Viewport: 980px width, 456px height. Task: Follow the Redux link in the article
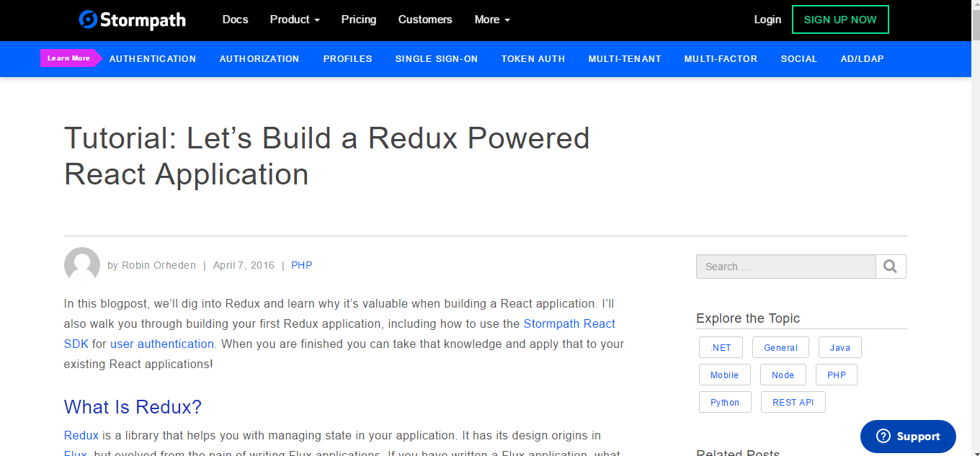[81, 435]
